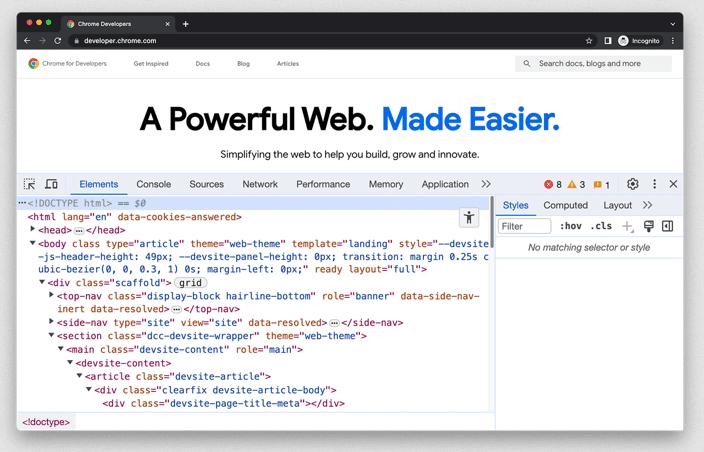The image size is (704, 452).
Task: Toggle the device toolbar icon
Action: 51,184
